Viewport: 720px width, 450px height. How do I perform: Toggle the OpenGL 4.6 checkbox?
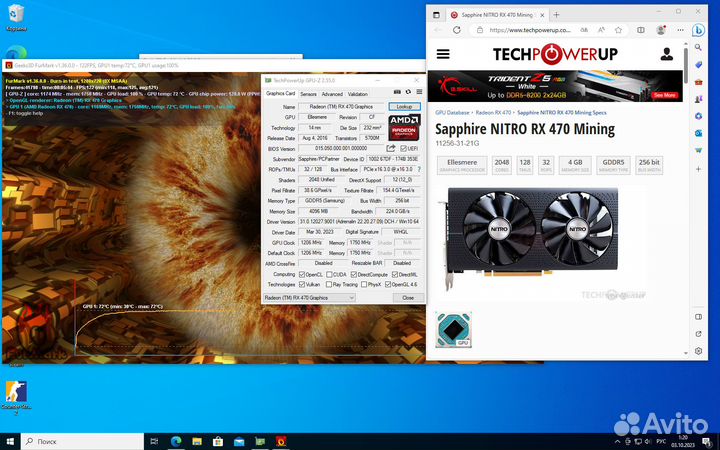coord(388,284)
